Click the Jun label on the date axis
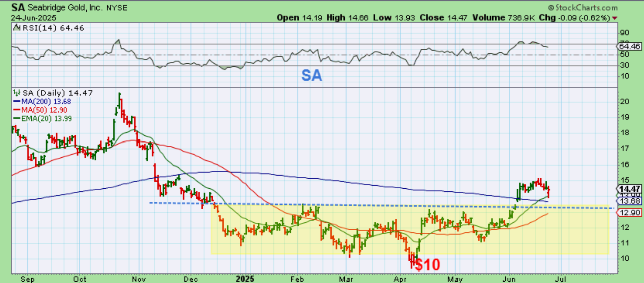 pyautogui.click(x=509, y=279)
